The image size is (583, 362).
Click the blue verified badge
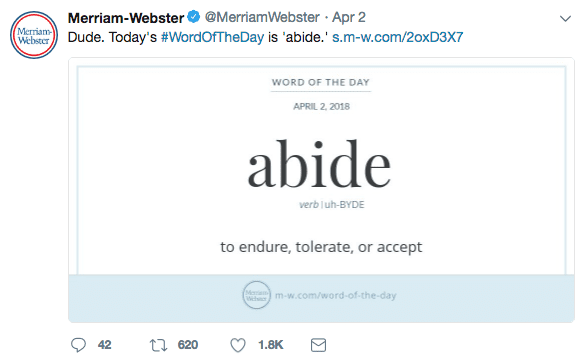point(193,17)
